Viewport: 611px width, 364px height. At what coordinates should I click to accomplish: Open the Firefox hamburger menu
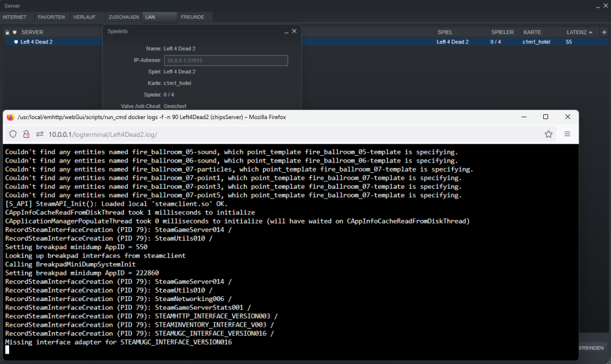click(x=568, y=134)
